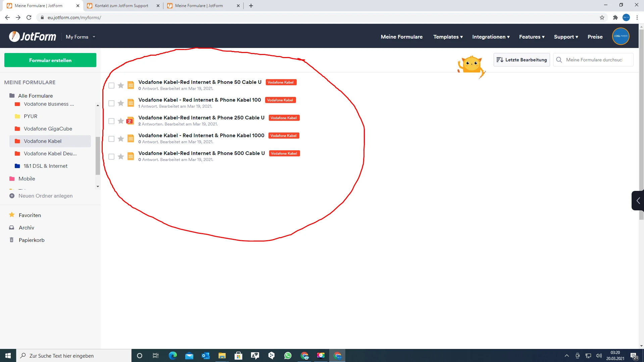The width and height of the screenshot is (644, 362).
Task: Click the search magnifier icon
Action: point(559,60)
